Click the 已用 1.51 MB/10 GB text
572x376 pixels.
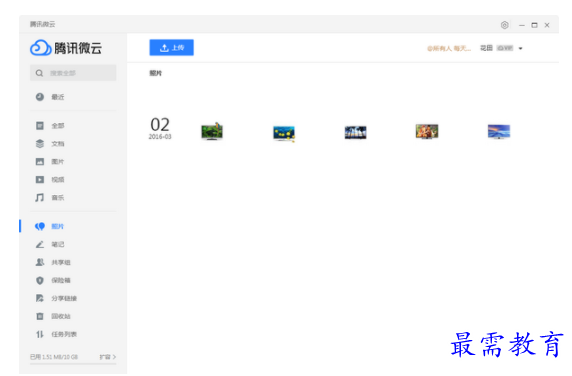click(54, 357)
